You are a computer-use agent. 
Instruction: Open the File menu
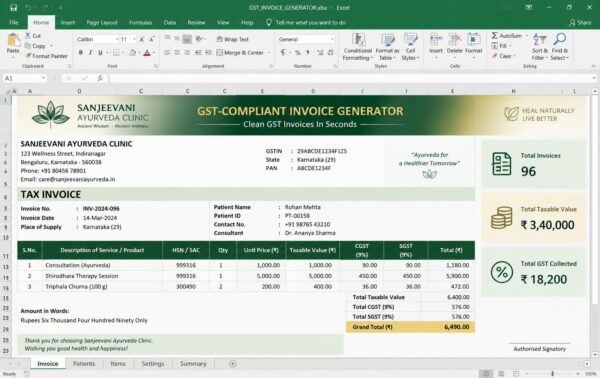(14, 23)
